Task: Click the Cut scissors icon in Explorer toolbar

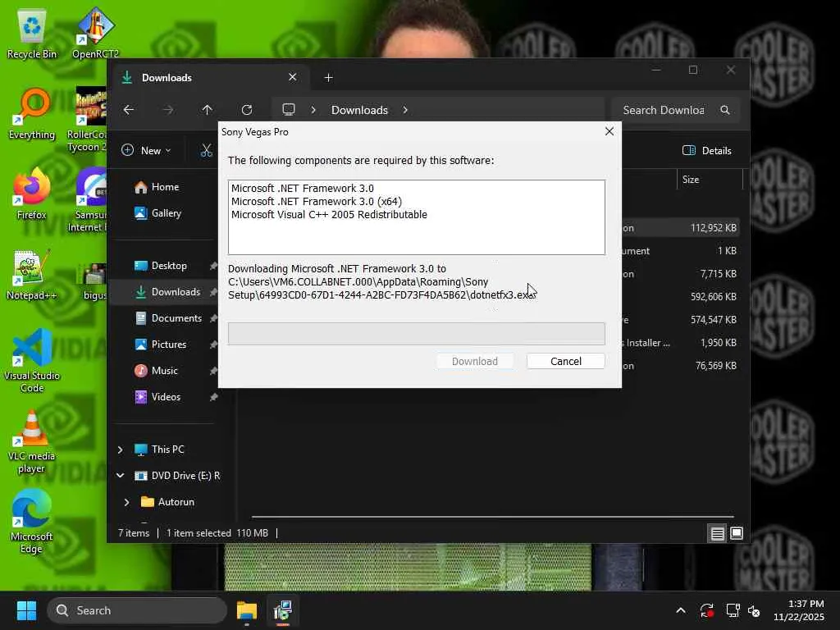Action: tap(206, 151)
